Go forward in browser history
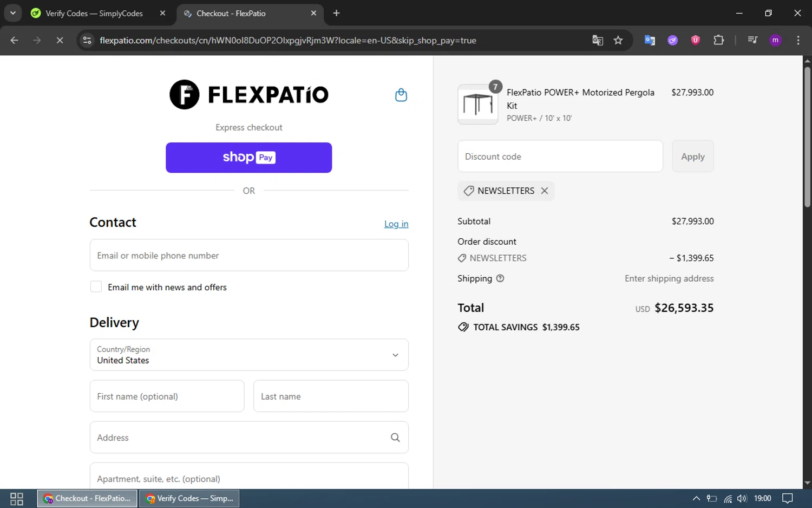Image resolution: width=812 pixels, height=508 pixels. tap(37, 40)
